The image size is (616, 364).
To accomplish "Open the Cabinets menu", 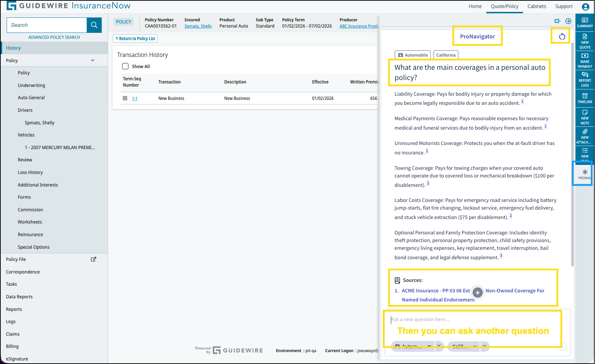I will tap(537, 6).
